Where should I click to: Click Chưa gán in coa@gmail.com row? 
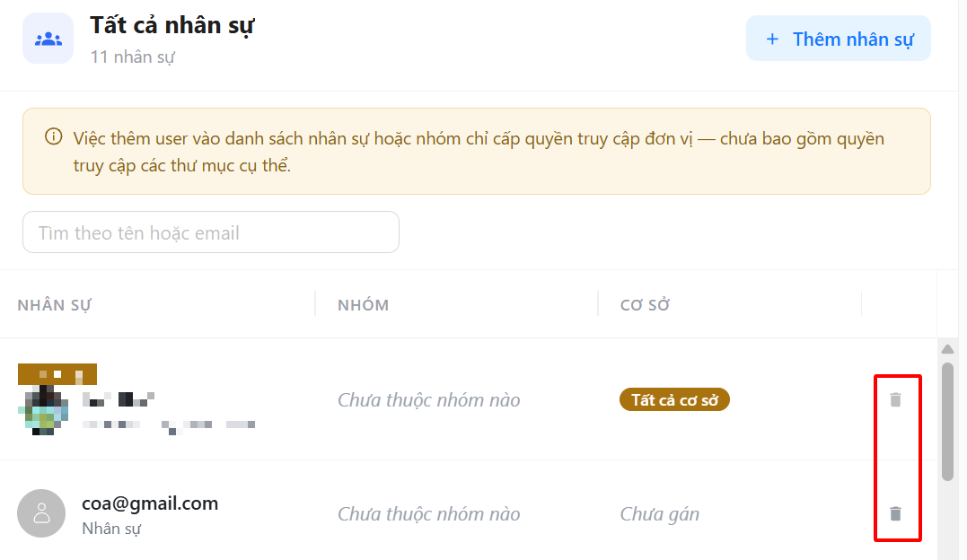(x=659, y=513)
